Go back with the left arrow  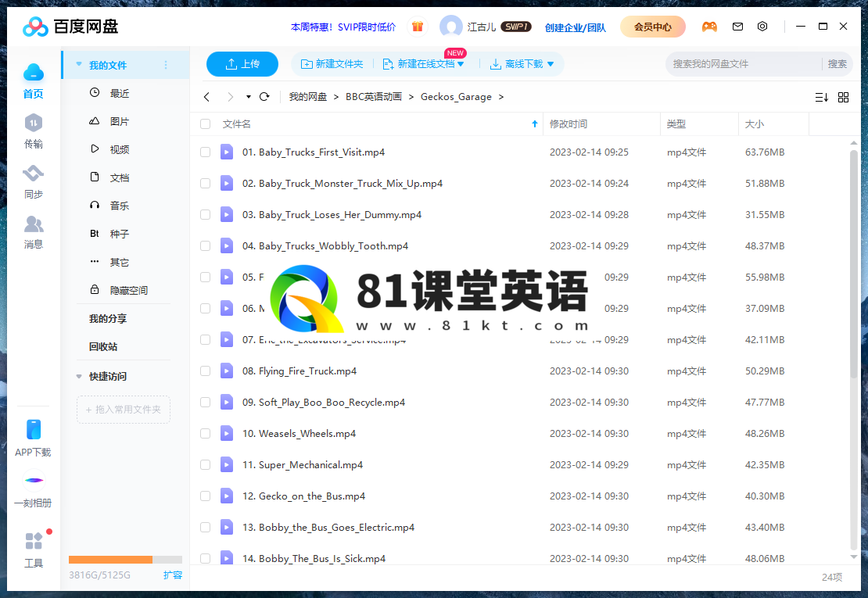click(x=206, y=97)
